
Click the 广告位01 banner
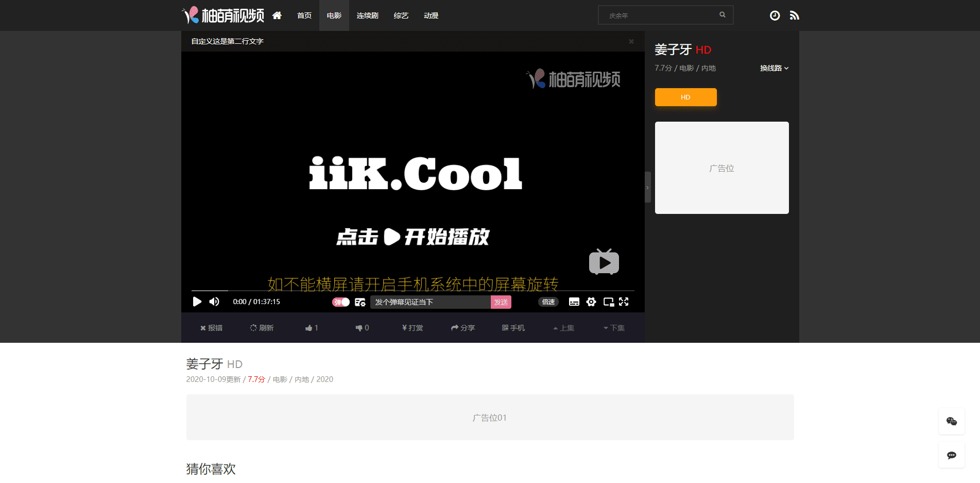490,417
